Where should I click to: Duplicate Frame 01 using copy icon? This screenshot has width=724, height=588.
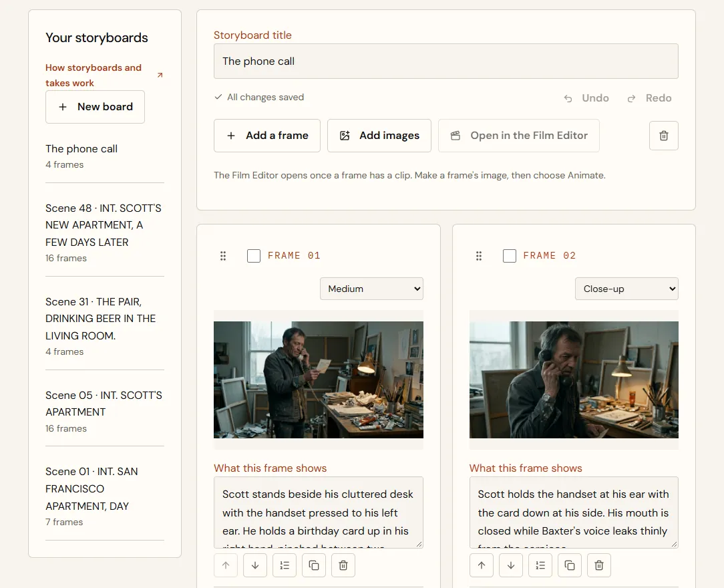click(314, 565)
